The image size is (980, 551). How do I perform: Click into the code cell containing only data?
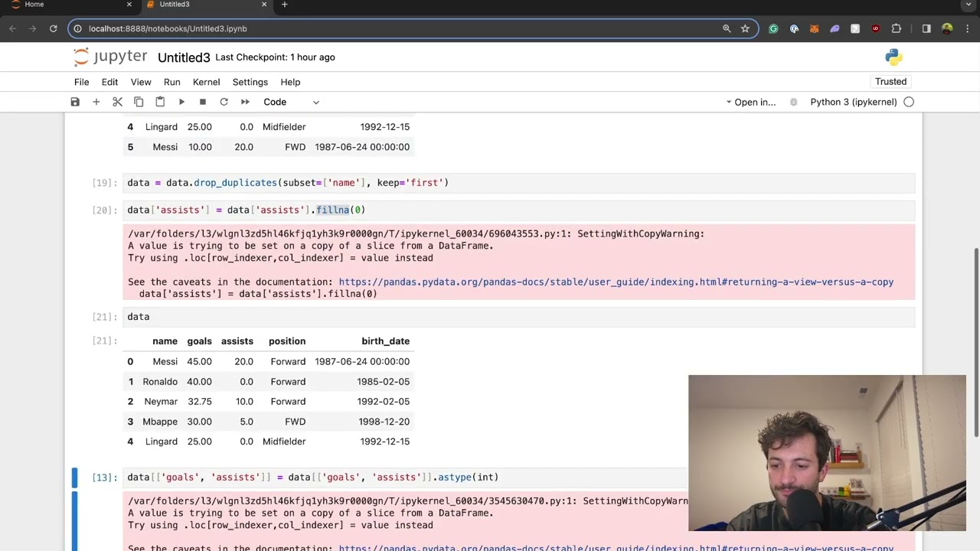(518, 317)
